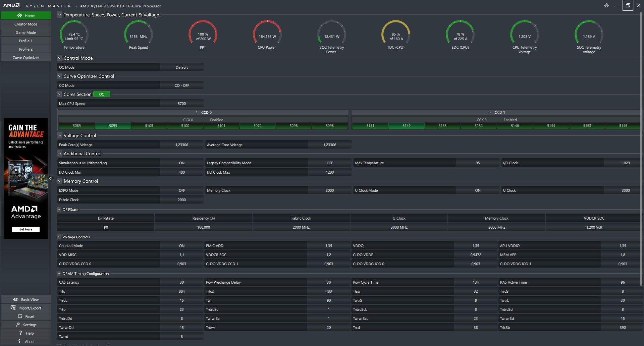The image size is (644, 346).
Task: Click Get Yours on AMD Advantage ad
Action: [x=26, y=229]
